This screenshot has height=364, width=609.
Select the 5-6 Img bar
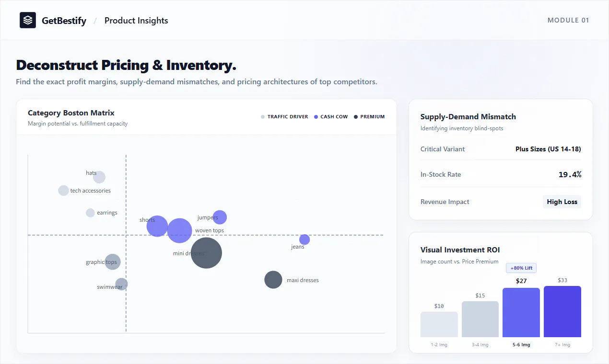521,312
